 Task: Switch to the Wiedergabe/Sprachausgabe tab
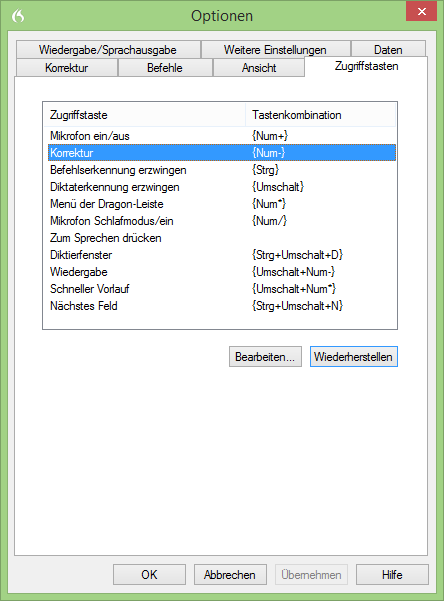[108, 49]
